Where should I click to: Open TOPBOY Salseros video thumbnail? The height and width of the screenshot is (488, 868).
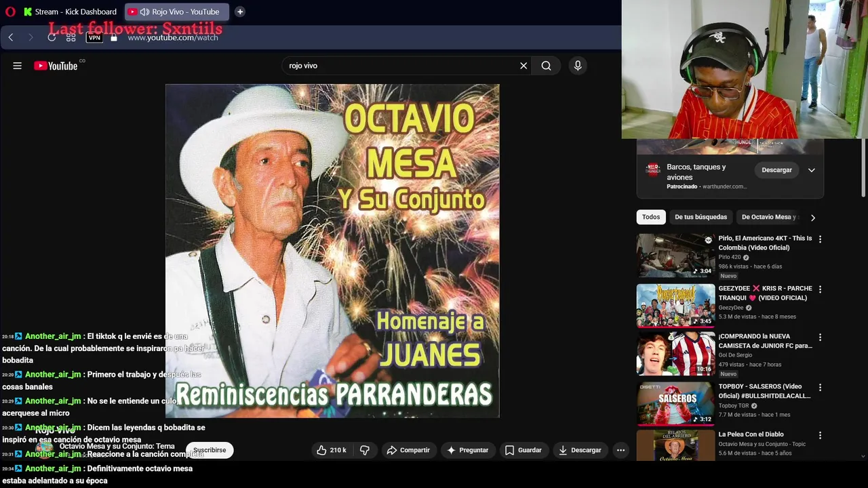[675, 403]
